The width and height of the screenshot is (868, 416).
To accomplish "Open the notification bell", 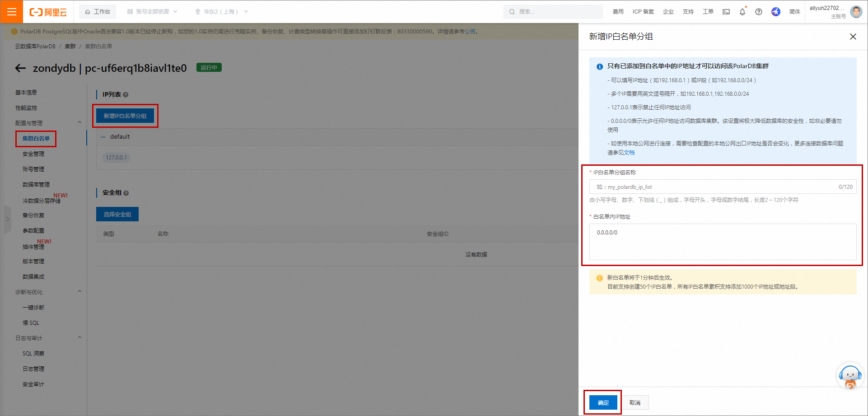I will tap(742, 12).
